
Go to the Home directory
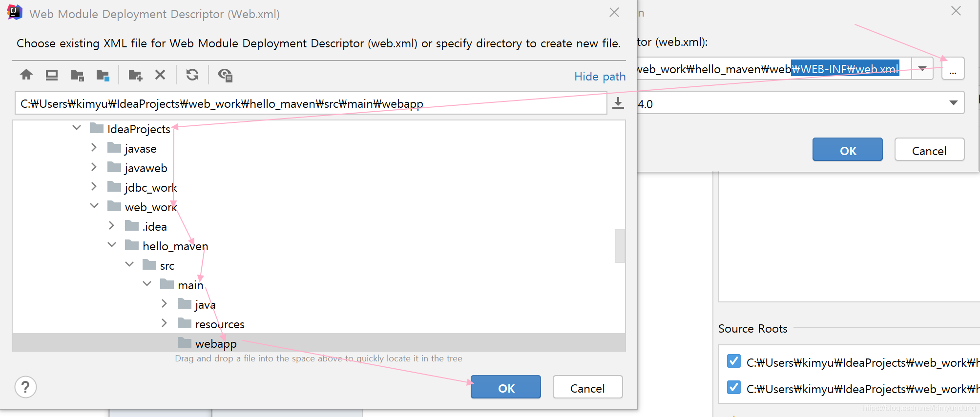point(26,75)
